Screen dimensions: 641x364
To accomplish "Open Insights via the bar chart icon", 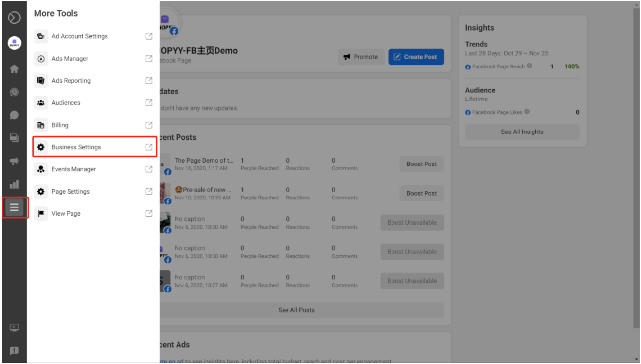I will coord(14,184).
